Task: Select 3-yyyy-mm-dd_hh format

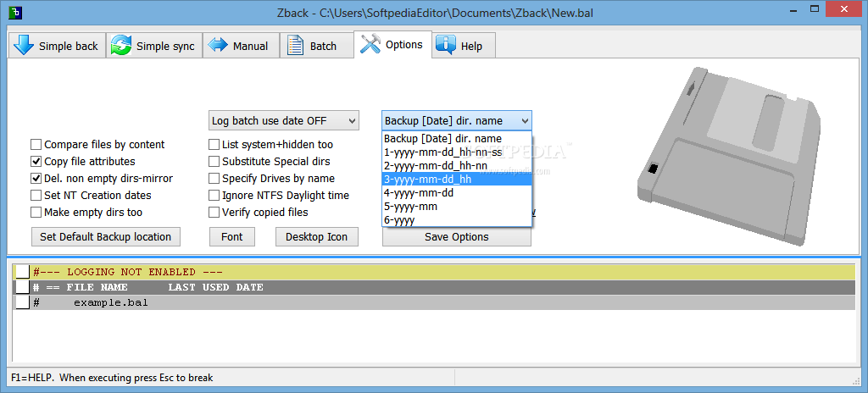Action: (457, 180)
